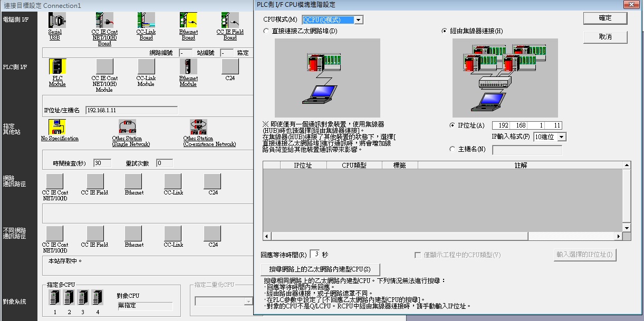
Task: Select the 直接連接乙太網路埠 radio button
Action: click(x=266, y=31)
